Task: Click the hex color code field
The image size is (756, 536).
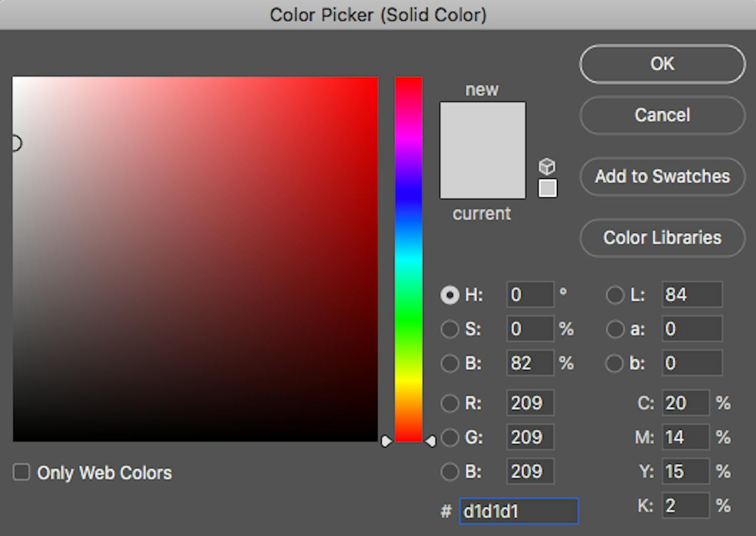Action: pyautogui.click(x=519, y=511)
